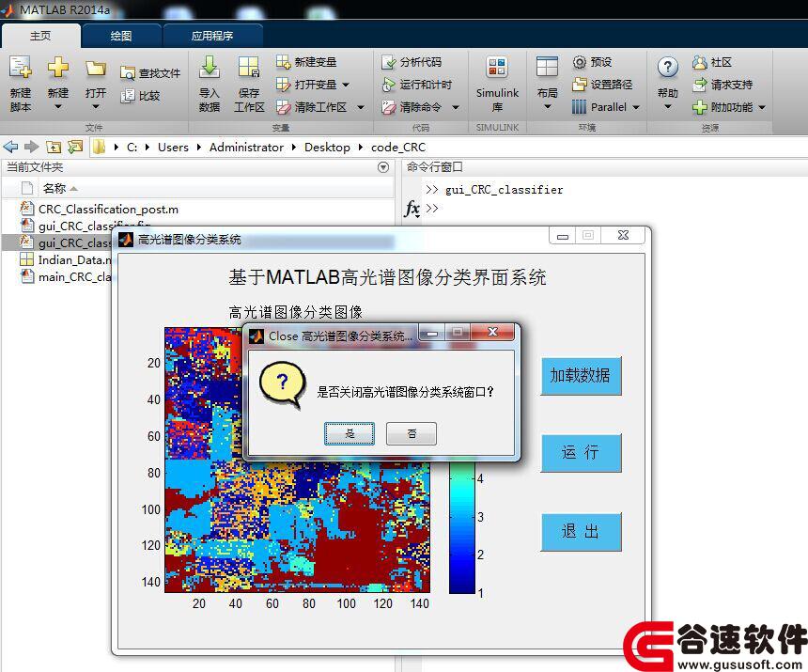Image resolution: width=808 pixels, height=672 pixels.
Task: Click Analyze Code button
Action: pyautogui.click(x=412, y=62)
